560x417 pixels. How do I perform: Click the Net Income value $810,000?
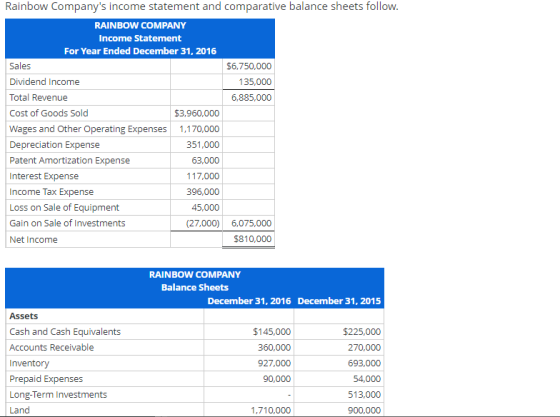click(252, 239)
